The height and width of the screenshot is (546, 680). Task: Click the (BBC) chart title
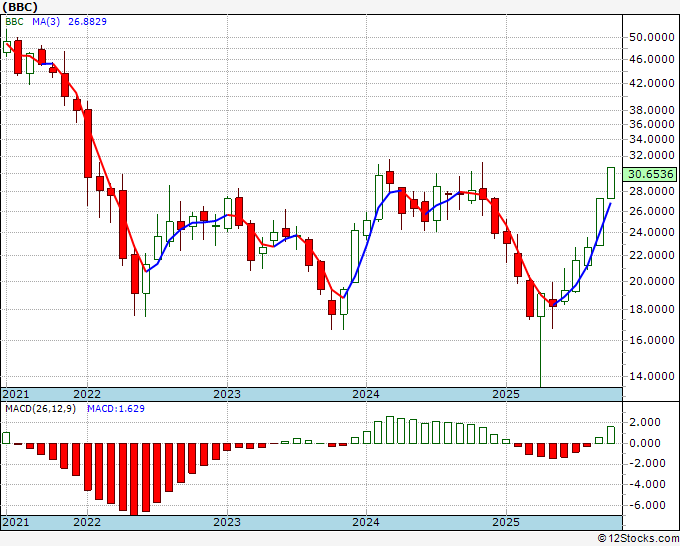click(x=20, y=7)
